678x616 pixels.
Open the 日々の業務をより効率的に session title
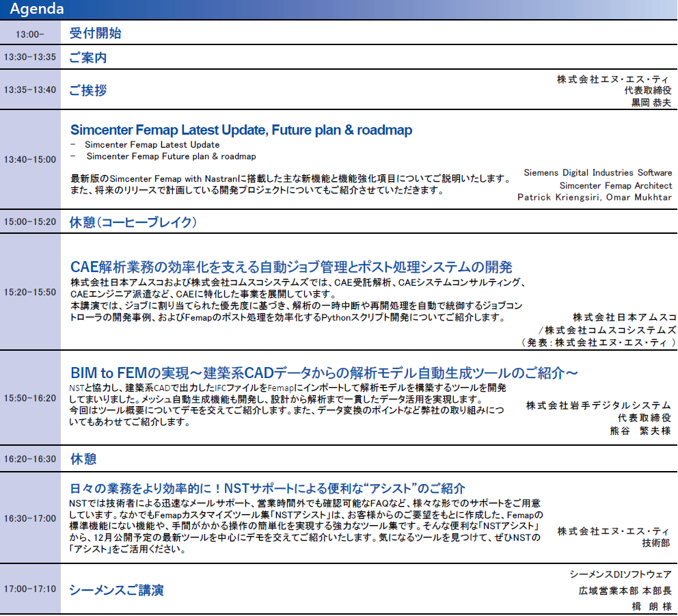pos(268,488)
